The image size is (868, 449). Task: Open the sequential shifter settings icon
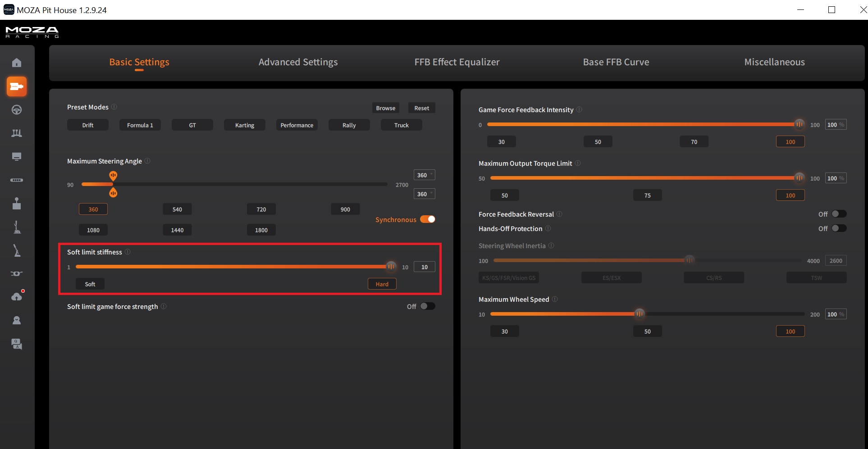tap(17, 227)
